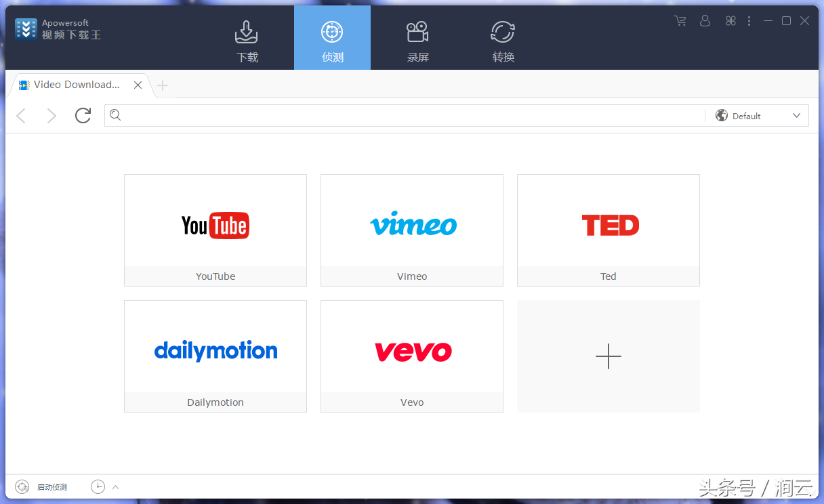Viewport: 824px width, 504px height.
Task: Maximize the application window
Action: point(786,21)
